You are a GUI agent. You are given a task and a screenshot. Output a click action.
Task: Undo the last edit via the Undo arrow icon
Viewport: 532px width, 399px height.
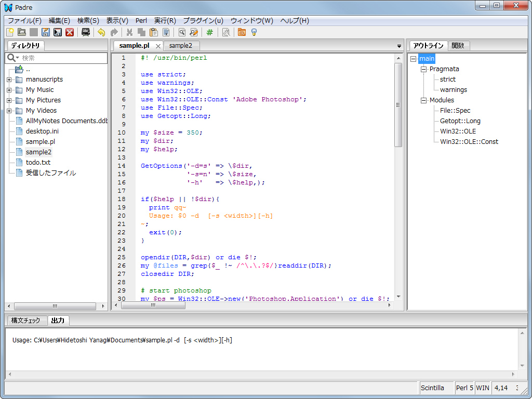(101, 32)
